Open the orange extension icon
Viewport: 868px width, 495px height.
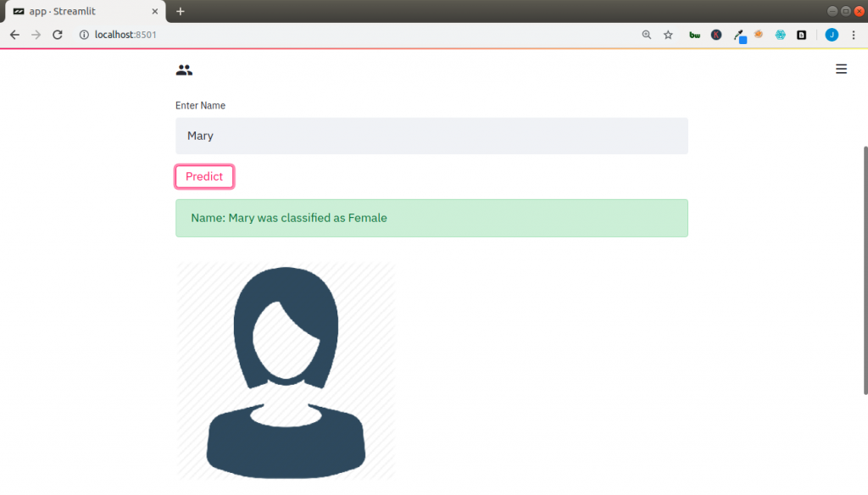(759, 35)
